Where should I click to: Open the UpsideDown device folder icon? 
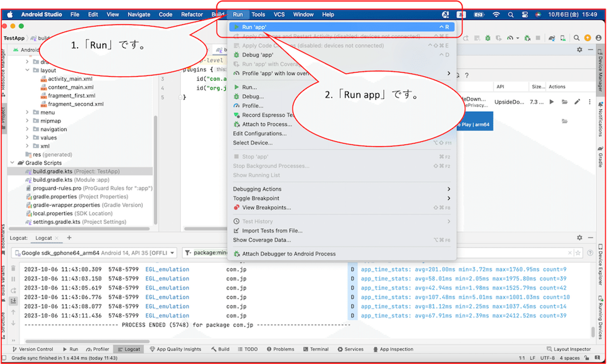pyautogui.click(x=564, y=102)
